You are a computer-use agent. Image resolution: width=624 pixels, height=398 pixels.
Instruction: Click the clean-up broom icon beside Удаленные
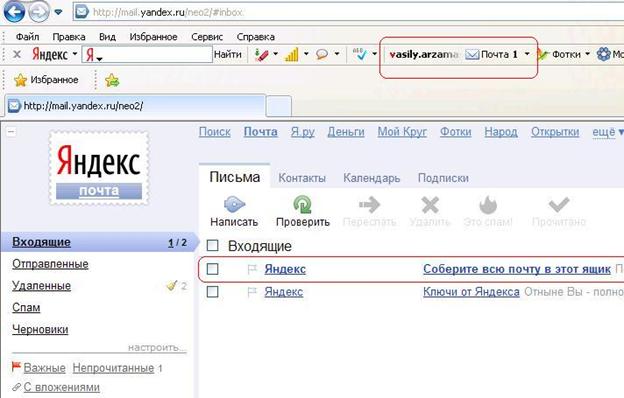click(172, 285)
